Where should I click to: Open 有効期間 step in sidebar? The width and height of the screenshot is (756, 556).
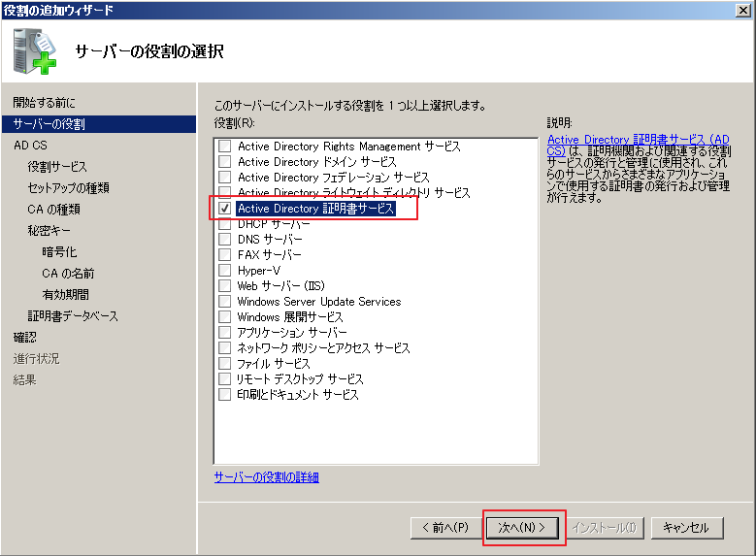tap(65, 295)
